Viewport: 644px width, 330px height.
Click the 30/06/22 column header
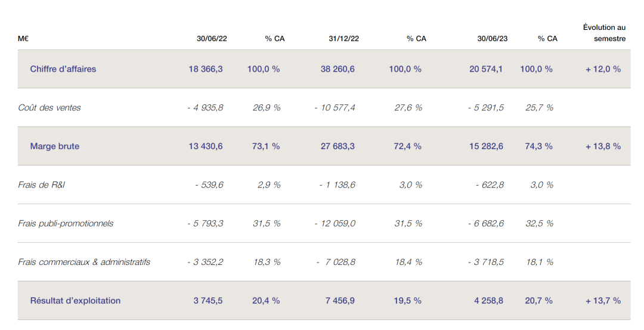coord(212,39)
